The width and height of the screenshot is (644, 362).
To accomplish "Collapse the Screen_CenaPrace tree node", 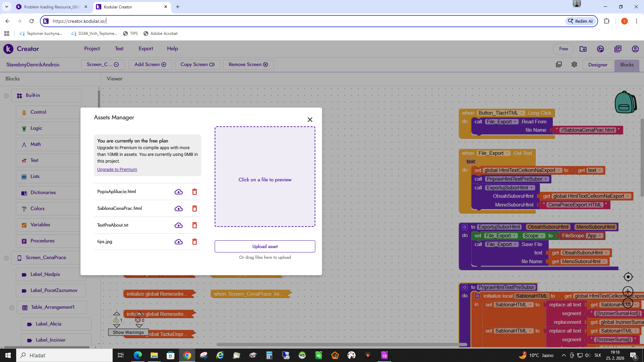I will pos(6,258).
